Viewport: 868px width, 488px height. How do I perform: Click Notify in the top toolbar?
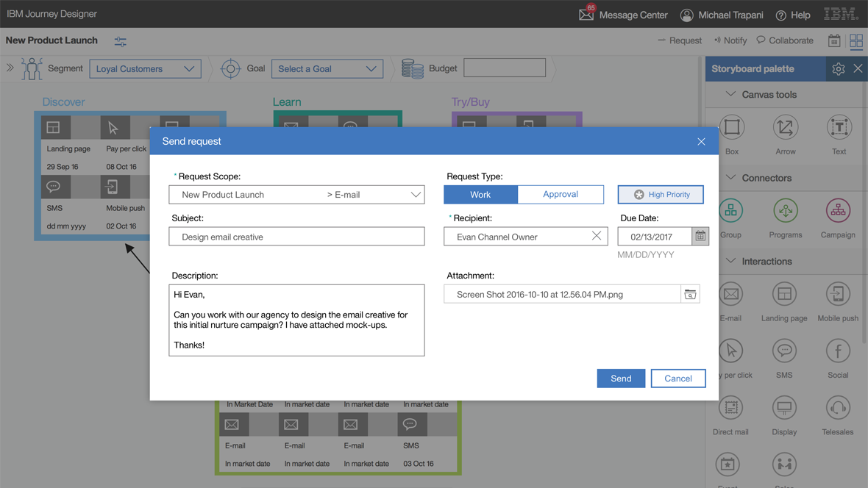click(730, 40)
